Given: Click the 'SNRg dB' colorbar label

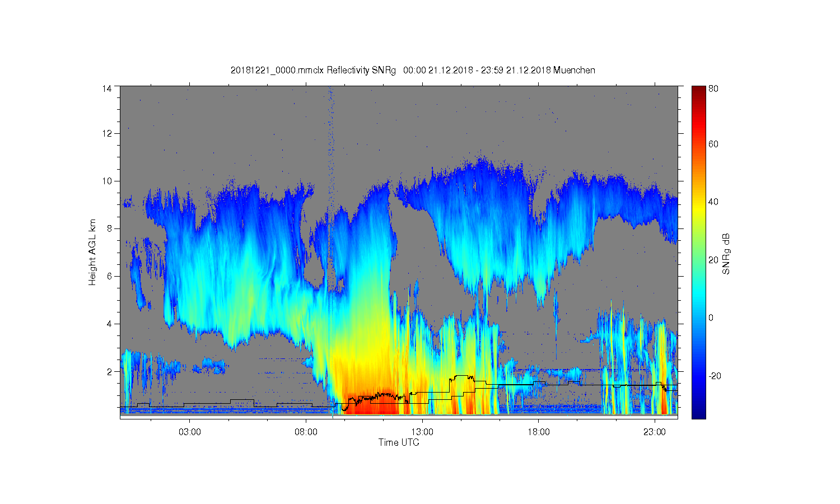Looking at the screenshot, I should 726,254.
